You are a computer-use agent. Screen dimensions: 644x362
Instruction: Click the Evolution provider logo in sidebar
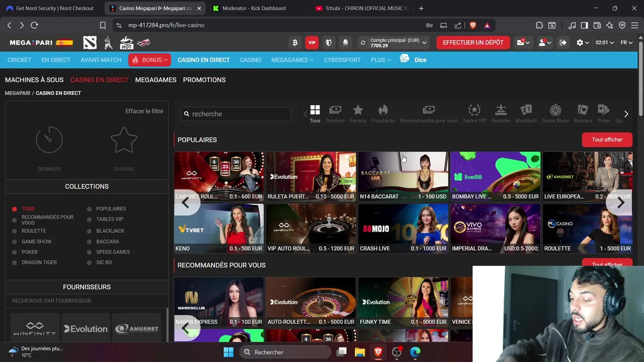click(x=86, y=329)
